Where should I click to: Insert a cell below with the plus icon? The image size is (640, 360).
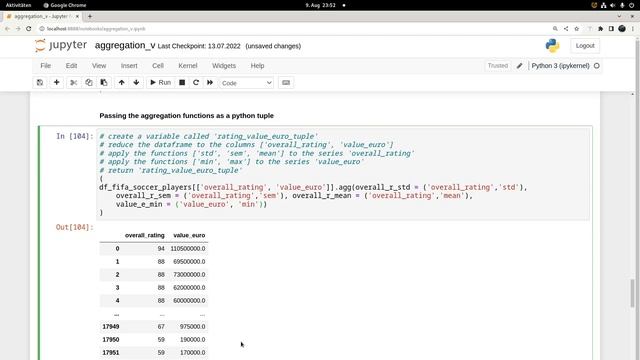(x=56, y=82)
